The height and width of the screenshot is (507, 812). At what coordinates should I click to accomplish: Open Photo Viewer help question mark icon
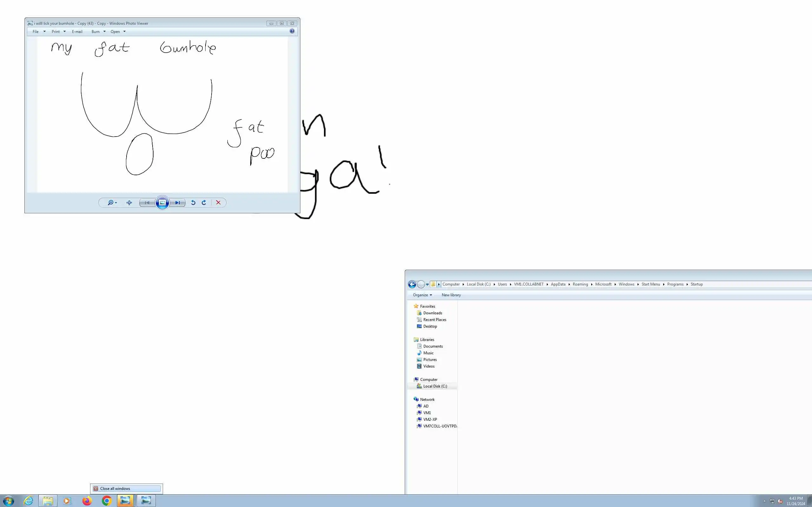(x=292, y=31)
